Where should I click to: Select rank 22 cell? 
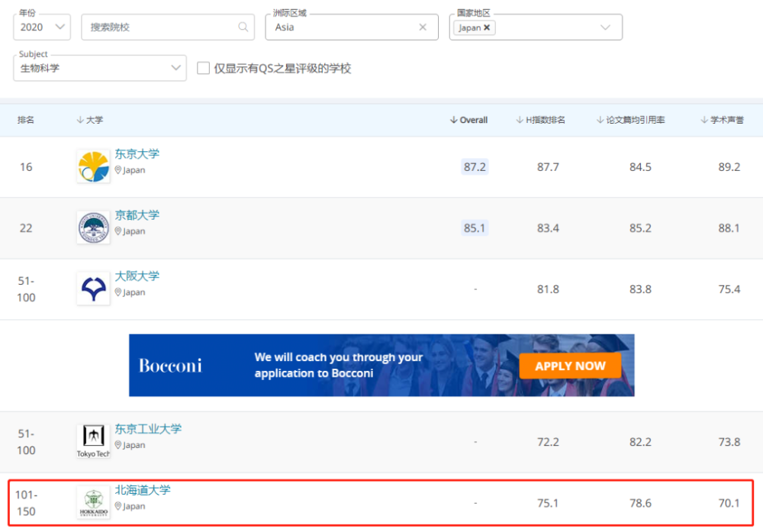26,227
